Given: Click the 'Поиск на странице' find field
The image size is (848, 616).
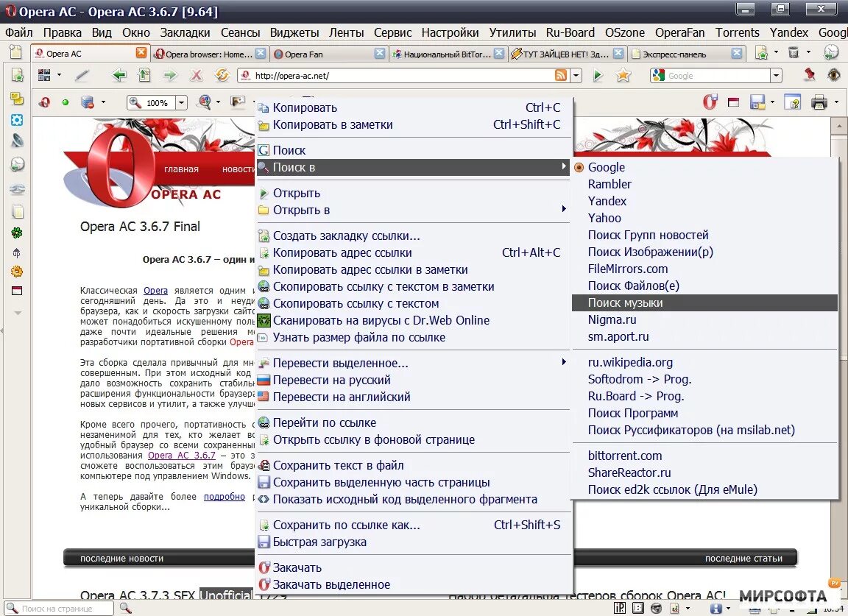Looking at the screenshot, I should pos(58,609).
